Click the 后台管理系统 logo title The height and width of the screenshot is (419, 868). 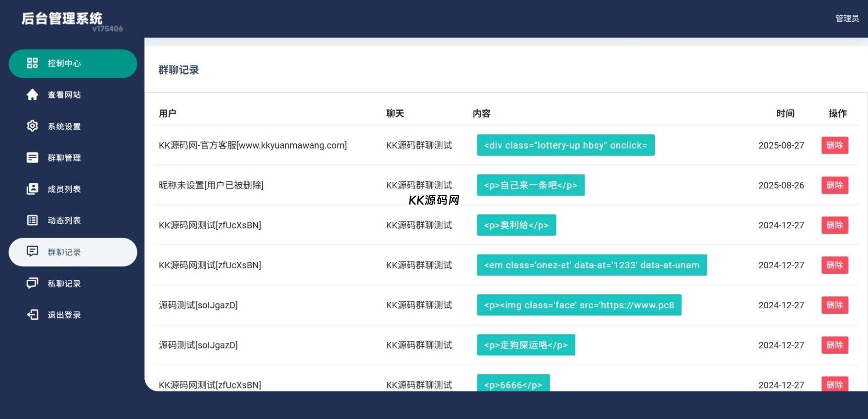pos(62,19)
